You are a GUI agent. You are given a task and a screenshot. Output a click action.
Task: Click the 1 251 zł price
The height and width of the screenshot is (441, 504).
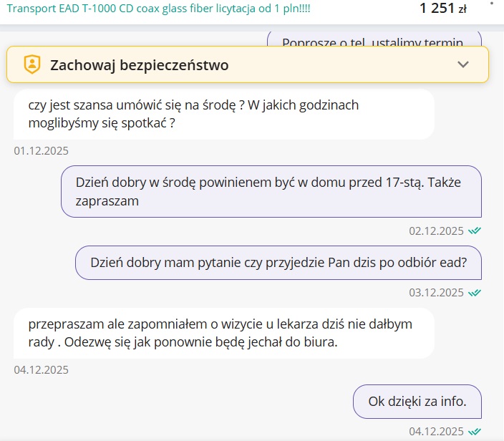(x=442, y=9)
